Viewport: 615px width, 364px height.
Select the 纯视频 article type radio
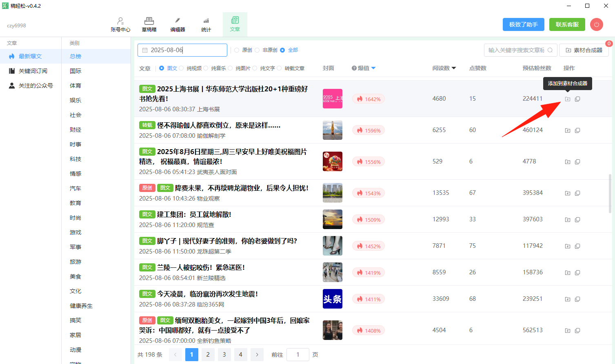click(181, 68)
